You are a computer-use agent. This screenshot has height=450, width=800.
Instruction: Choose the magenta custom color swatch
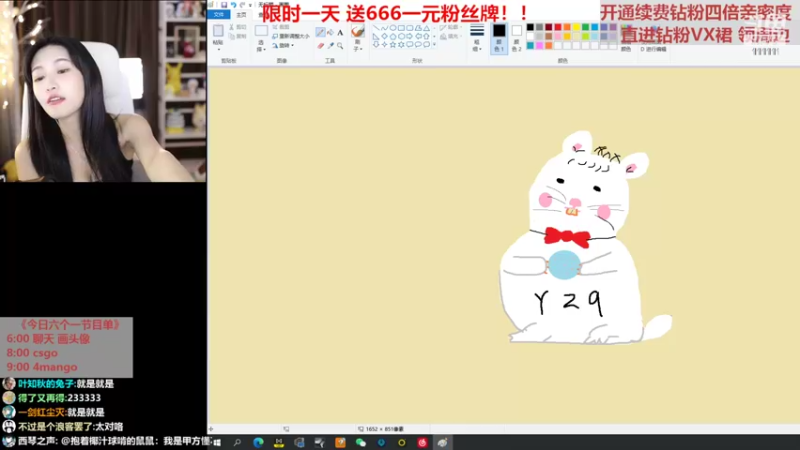point(539,45)
